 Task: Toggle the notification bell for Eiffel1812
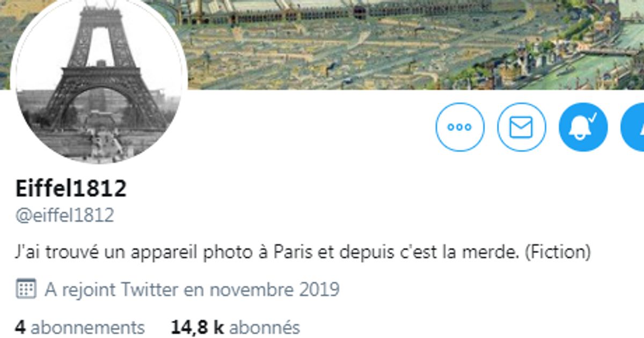pos(583,127)
